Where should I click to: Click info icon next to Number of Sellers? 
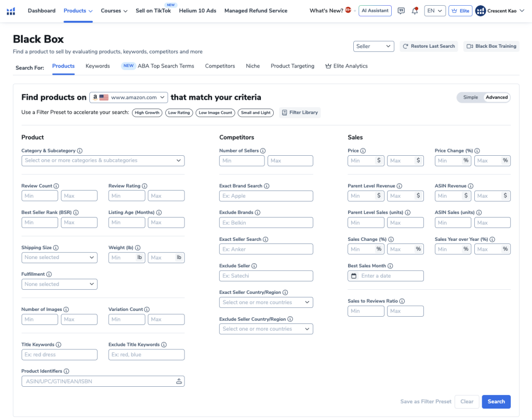pos(263,151)
